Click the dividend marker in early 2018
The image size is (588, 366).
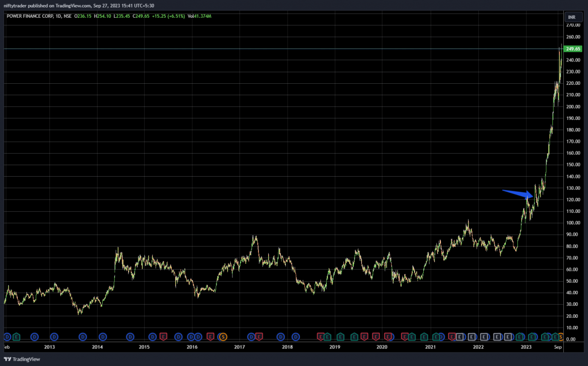pos(296,337)
